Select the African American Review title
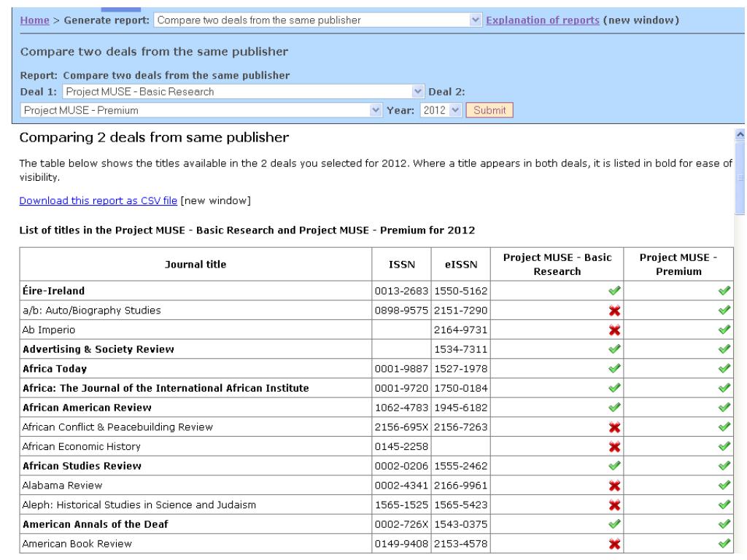This screenshot has width=747, height=560. 87,408
